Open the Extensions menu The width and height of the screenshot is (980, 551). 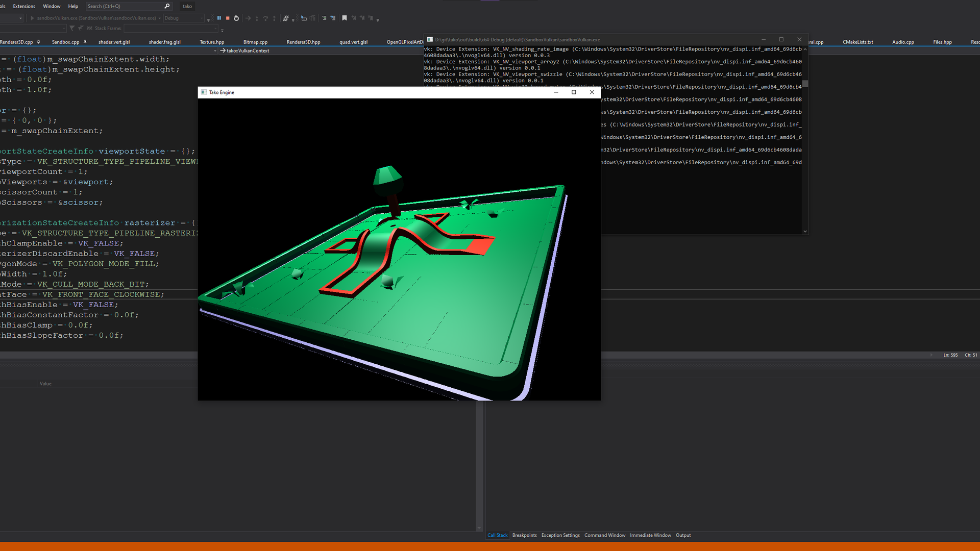[24, 6]
